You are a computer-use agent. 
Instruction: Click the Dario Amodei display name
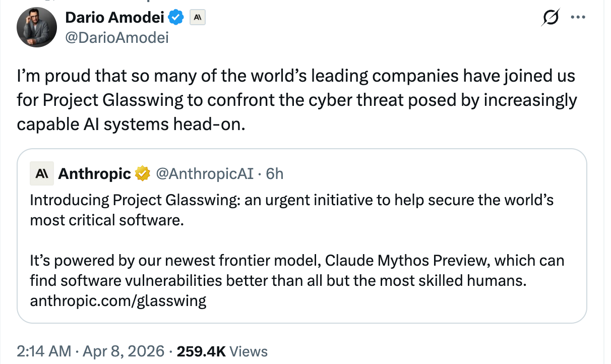(115, 18)
